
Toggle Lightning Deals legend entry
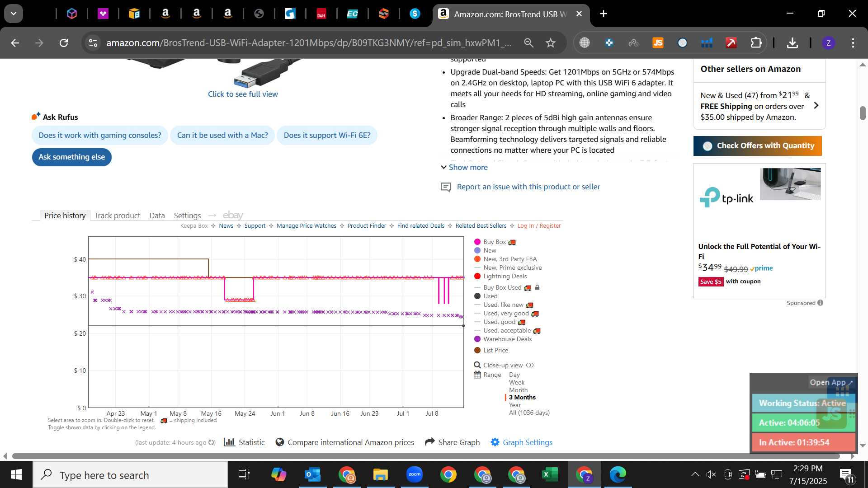(500, 276)
